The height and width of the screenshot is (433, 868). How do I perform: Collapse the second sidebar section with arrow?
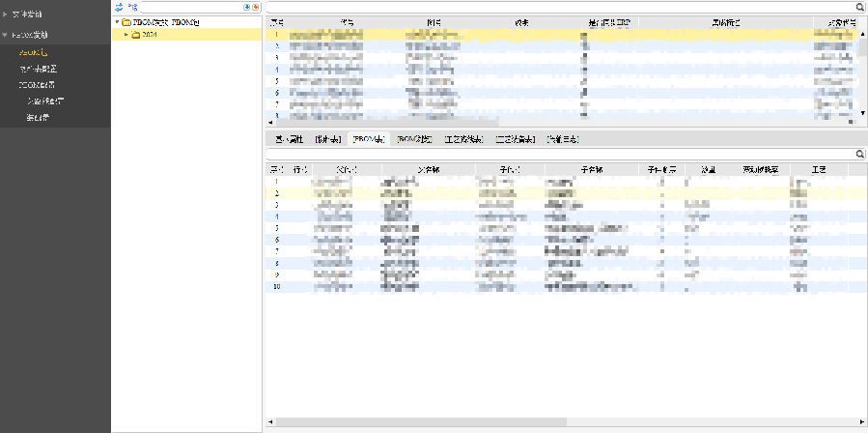pos(5,34)
